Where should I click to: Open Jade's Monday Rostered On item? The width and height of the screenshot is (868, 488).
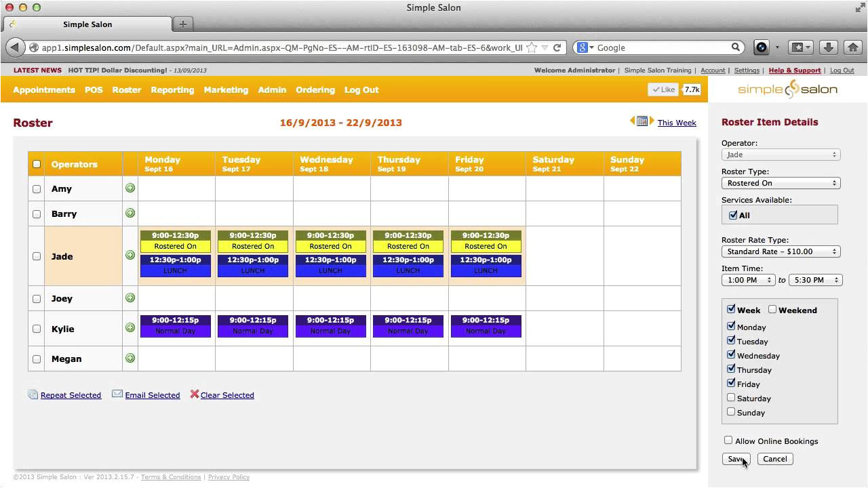(x=176, y=241)
